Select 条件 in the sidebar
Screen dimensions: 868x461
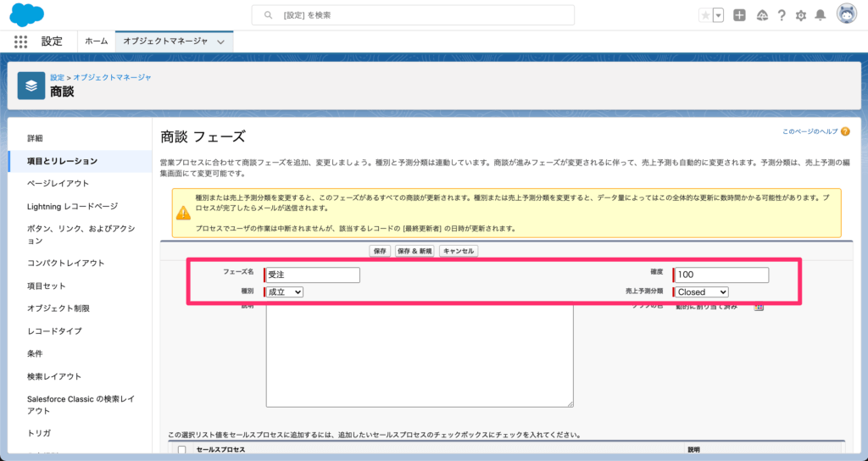tap(35, 353)
